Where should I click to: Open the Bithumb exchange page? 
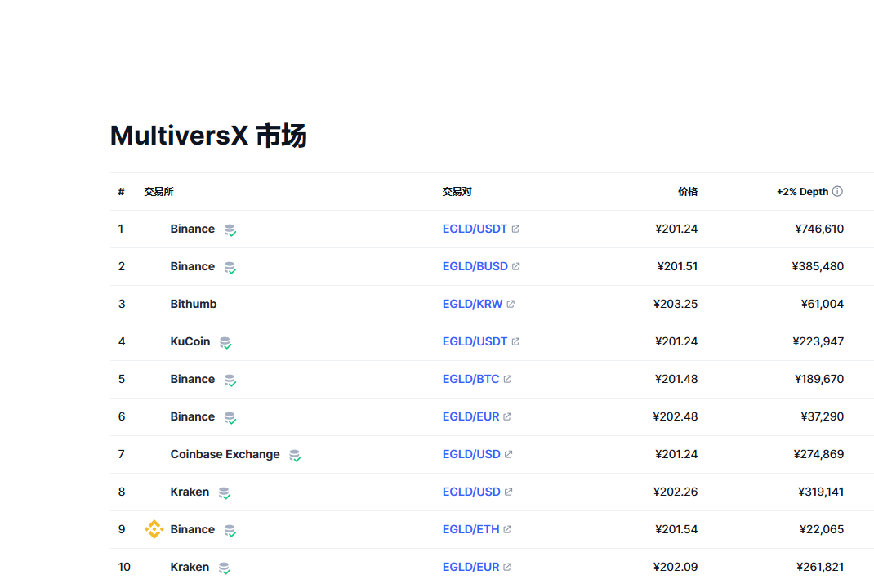(194, 304)
